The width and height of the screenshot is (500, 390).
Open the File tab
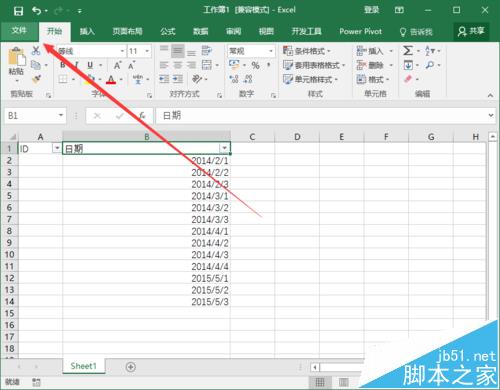coord(19,31)
